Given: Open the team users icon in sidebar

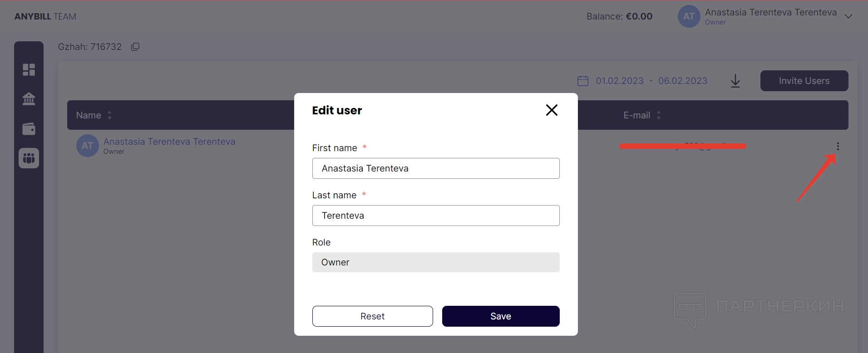Looking at the screenshot, I should tap(29, 158).
